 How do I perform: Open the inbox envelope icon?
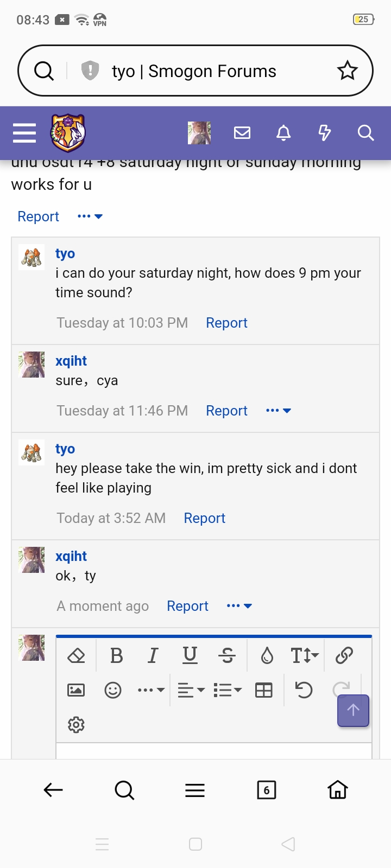tap(242, 133)
